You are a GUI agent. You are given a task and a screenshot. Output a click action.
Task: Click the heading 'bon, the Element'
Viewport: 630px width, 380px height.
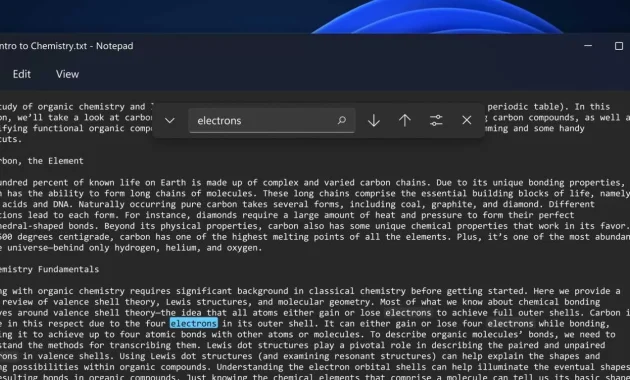click(x=42, y=161)
